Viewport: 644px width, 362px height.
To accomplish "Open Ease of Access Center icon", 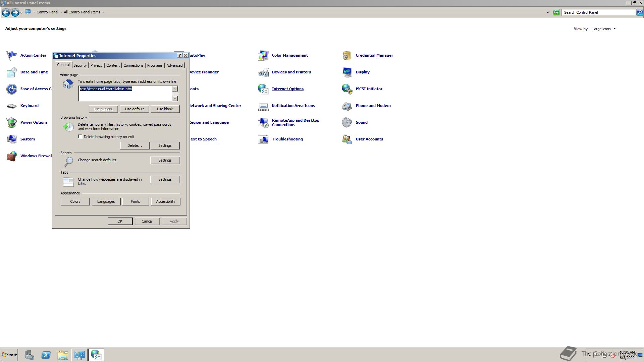I will 12,89.
